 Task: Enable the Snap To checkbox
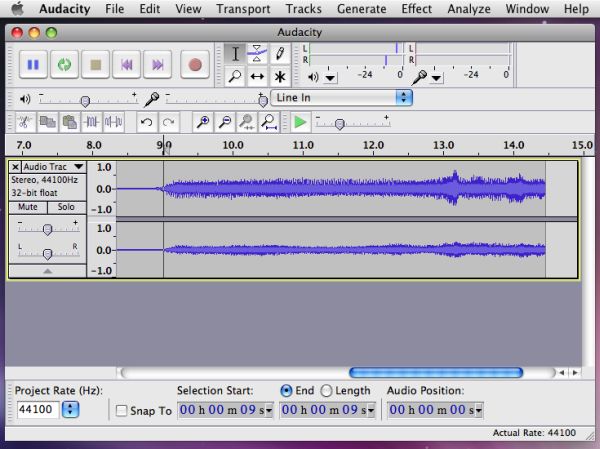click(x=121, y=411)
